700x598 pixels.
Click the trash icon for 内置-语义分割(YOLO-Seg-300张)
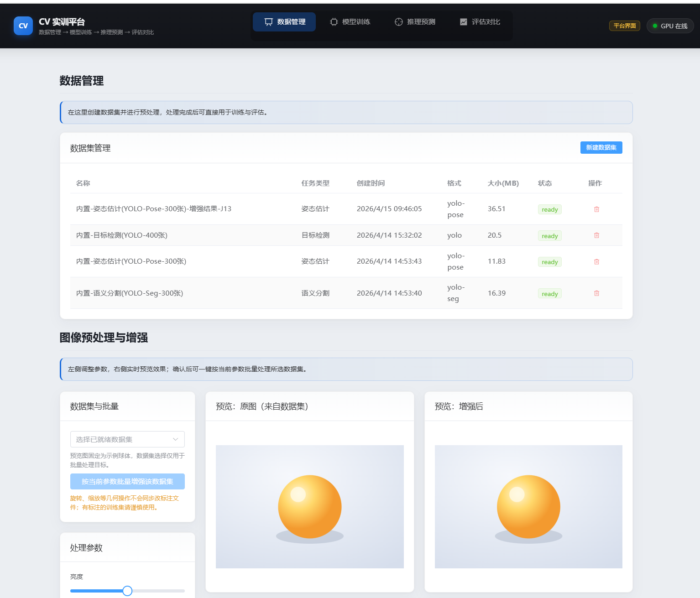coord(596,293)
